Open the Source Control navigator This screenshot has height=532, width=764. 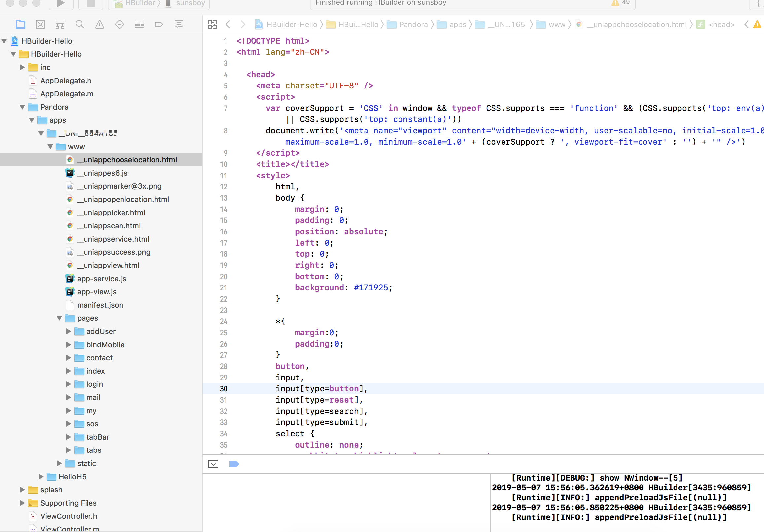(40, 24)
